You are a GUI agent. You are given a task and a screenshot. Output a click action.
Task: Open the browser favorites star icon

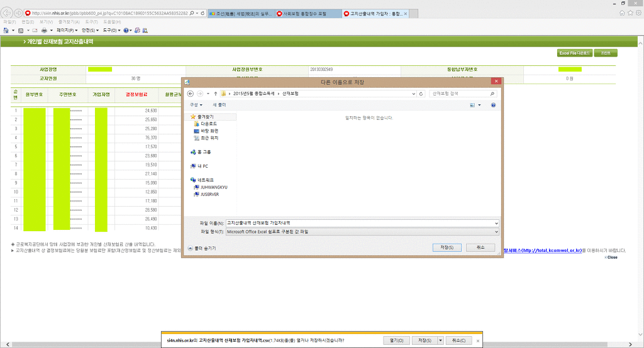pos(630,13)
